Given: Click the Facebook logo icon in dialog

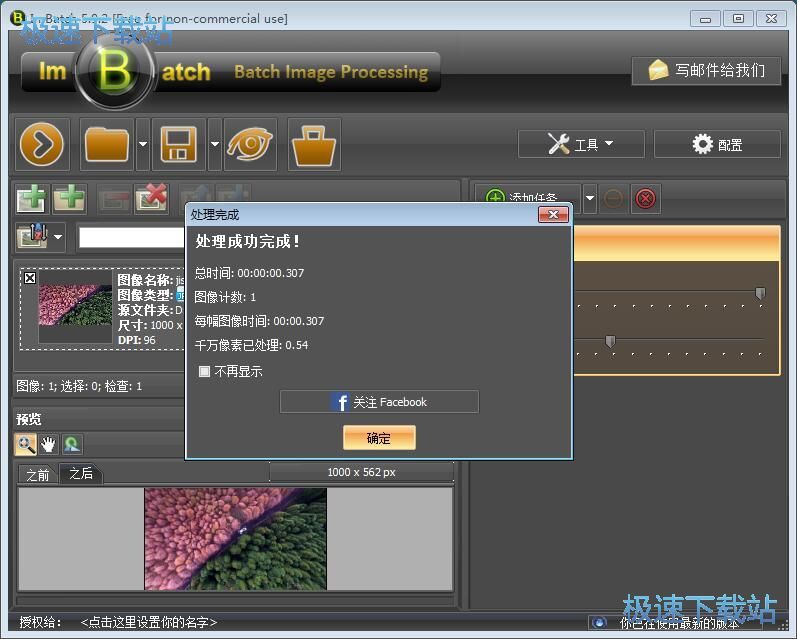Looking at the screenshot, I should tap(342, 402).
